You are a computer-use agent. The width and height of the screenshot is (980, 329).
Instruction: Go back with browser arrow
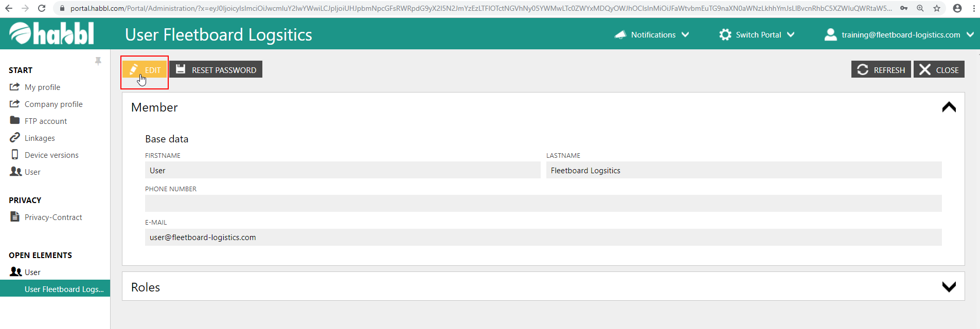point(9,8)
